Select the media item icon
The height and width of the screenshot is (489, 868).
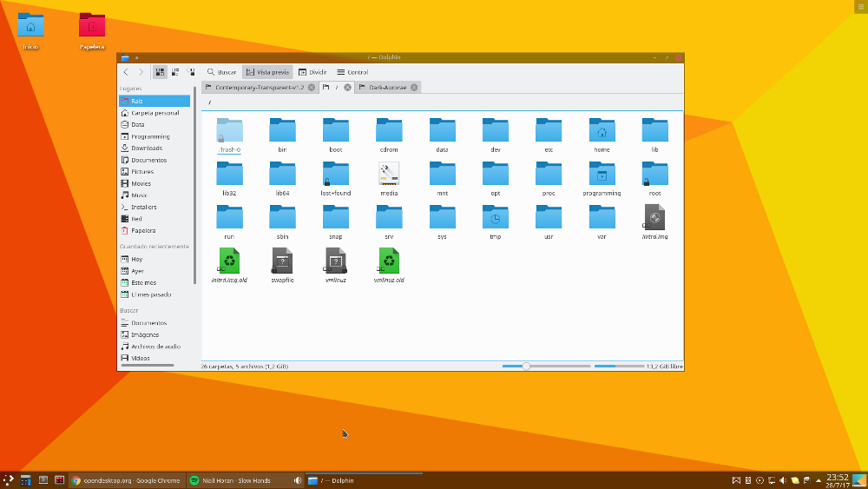point(389,174)
